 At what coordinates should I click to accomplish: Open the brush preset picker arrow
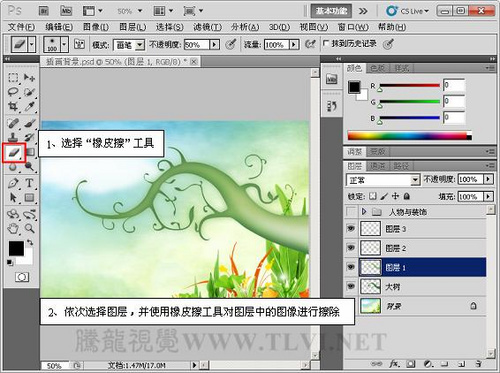coord(64,44)
